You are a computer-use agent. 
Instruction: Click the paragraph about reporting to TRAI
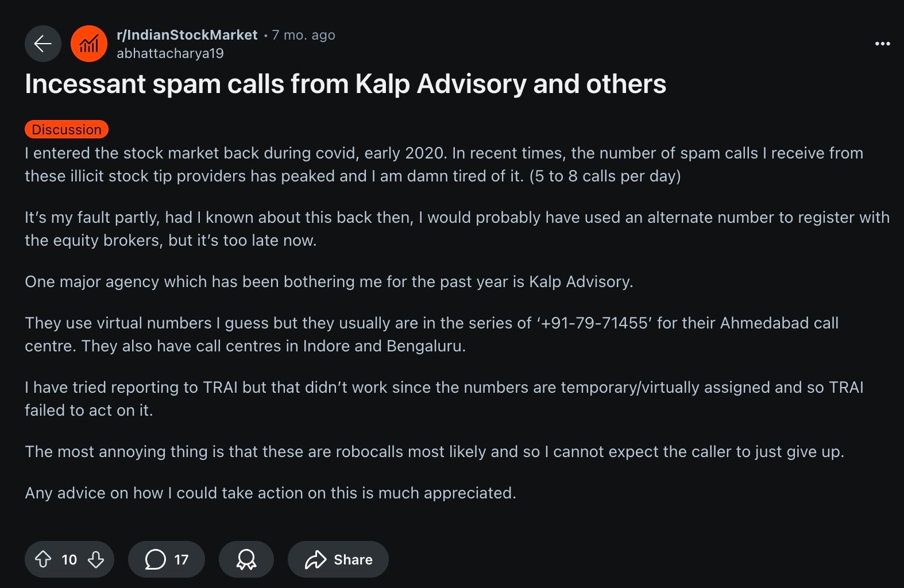pyautogui.click(x=443, y=399)
